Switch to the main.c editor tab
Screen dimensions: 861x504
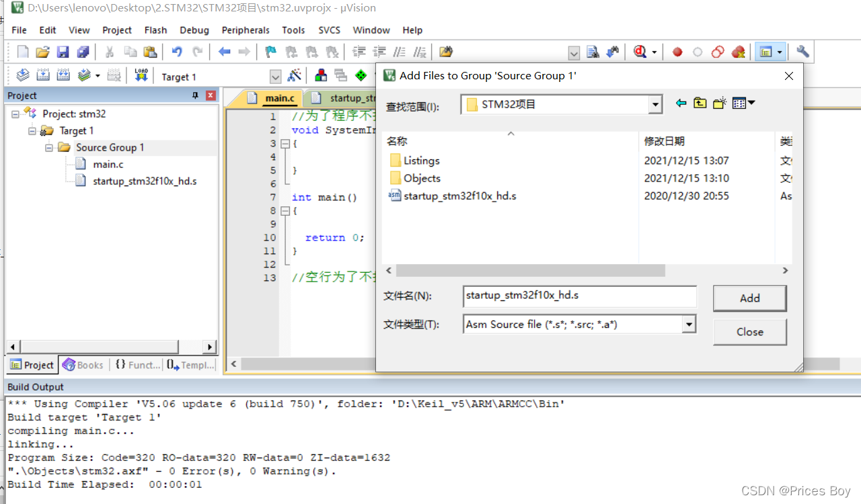(272, 98)
